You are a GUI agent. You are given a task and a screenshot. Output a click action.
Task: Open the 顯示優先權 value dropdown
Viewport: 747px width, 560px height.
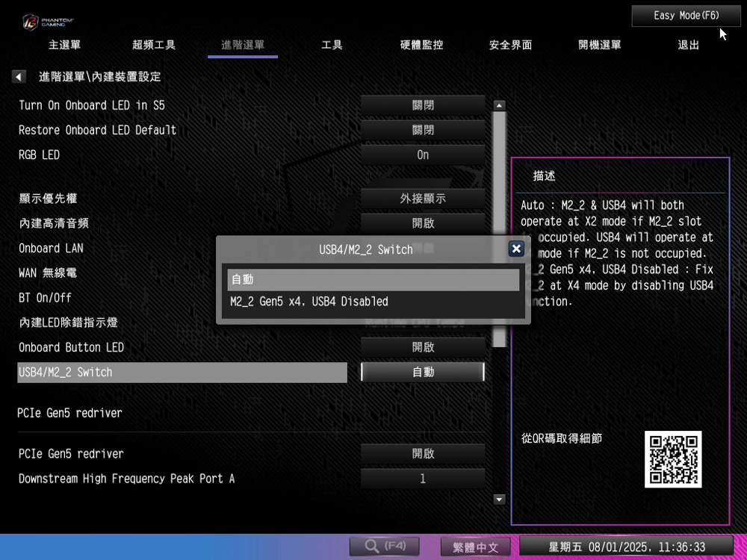pos(423,199)
